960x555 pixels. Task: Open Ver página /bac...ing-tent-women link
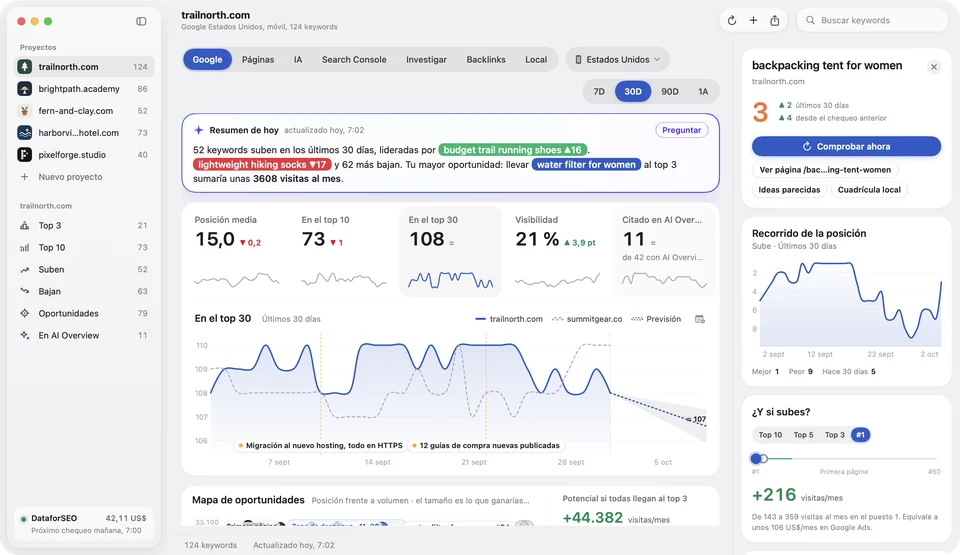click(x=825, y=170)
